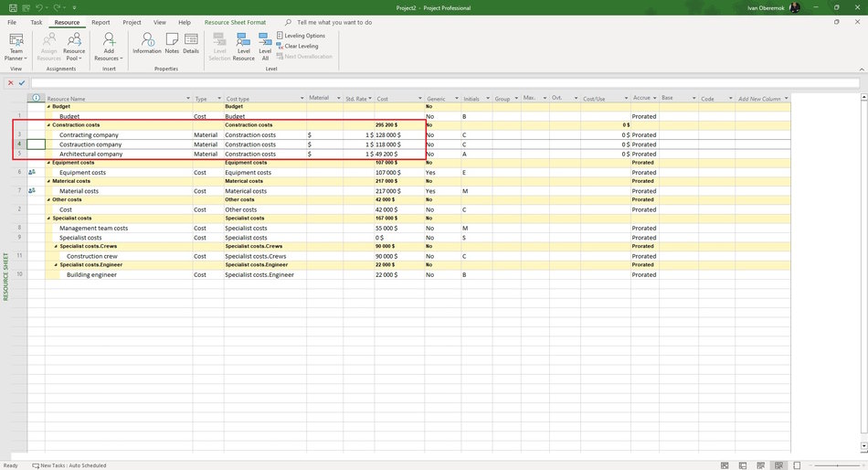Image resolution: width=868 pixels, height=470 pixels.
Task: Select the Contracting company resource name
Action: (89, 134)
